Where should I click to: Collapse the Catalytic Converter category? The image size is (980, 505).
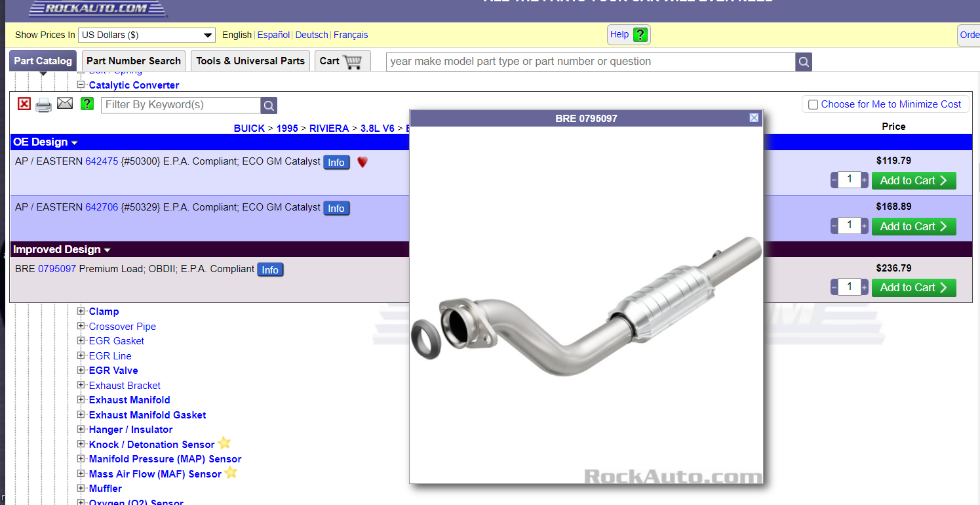click(81, 85)
